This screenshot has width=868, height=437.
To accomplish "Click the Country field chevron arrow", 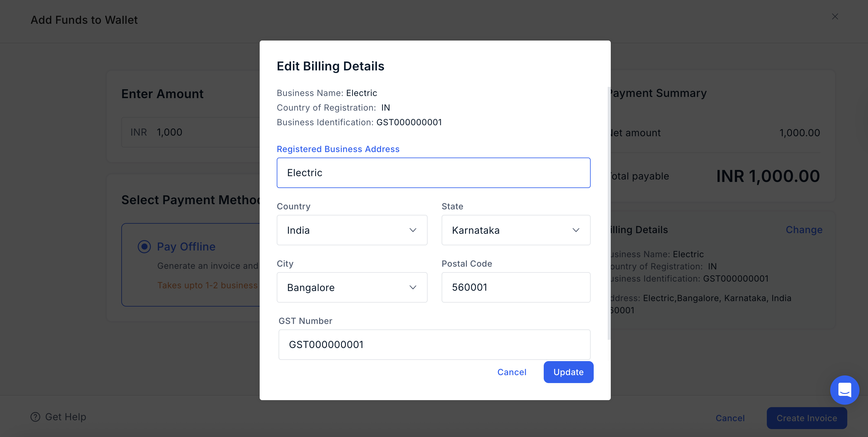I will [413, 230].
